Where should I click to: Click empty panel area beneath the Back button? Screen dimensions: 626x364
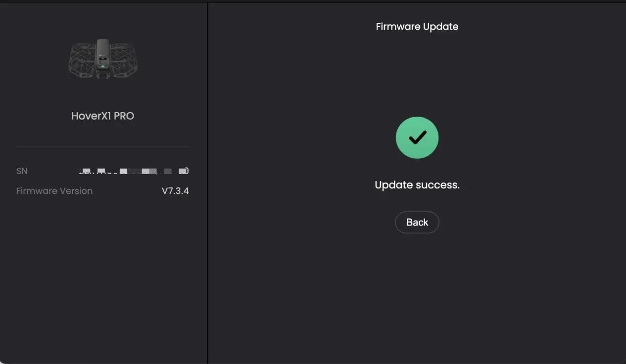tap(417, 297)
